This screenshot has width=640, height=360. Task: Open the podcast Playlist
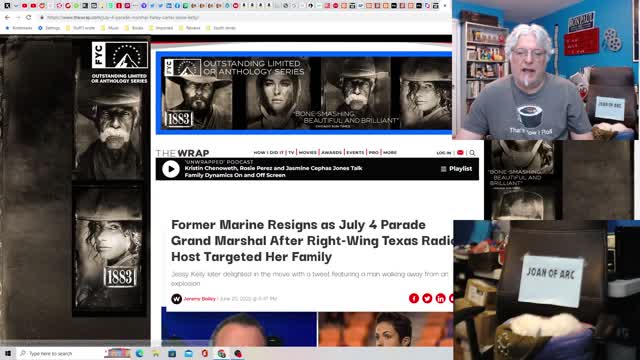[456, 169]
